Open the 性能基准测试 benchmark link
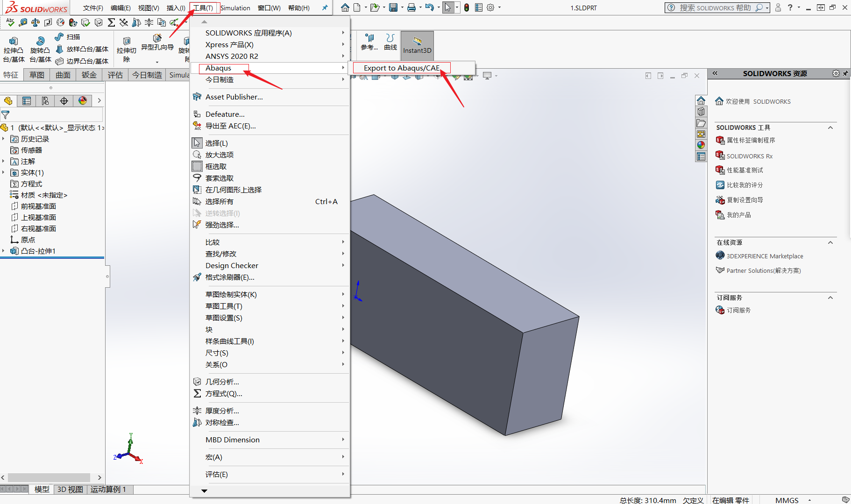The height and width of the screenshot is (504, 851). tap(745, 170)
